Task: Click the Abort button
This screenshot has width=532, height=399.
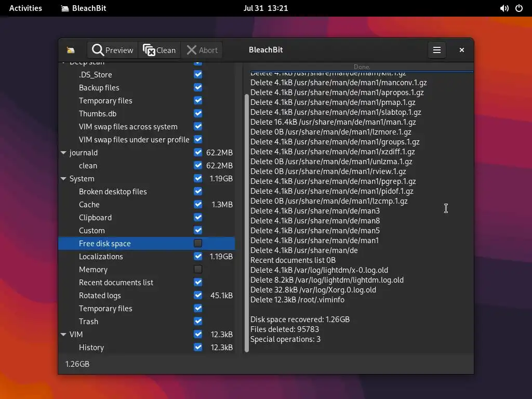Action: [202, 50]
